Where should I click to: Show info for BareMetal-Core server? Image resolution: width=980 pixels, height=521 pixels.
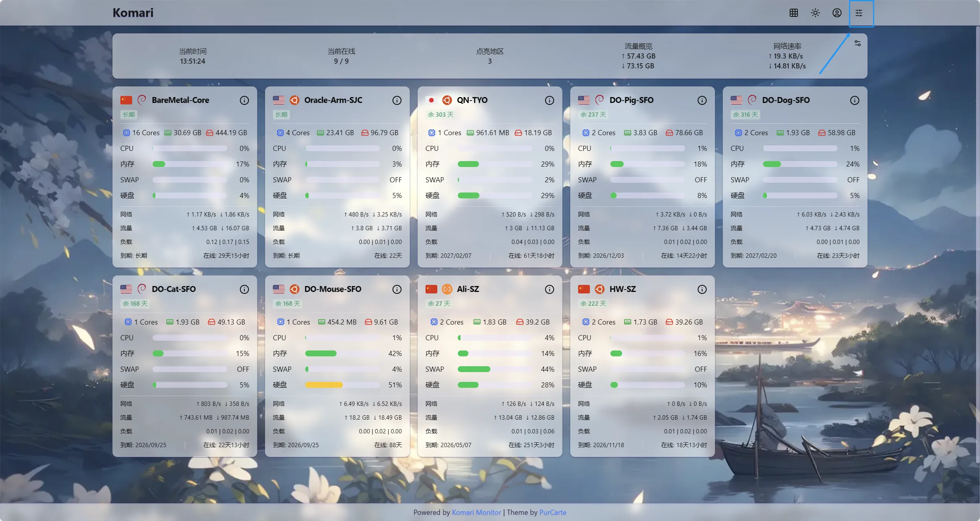point(244,100)
